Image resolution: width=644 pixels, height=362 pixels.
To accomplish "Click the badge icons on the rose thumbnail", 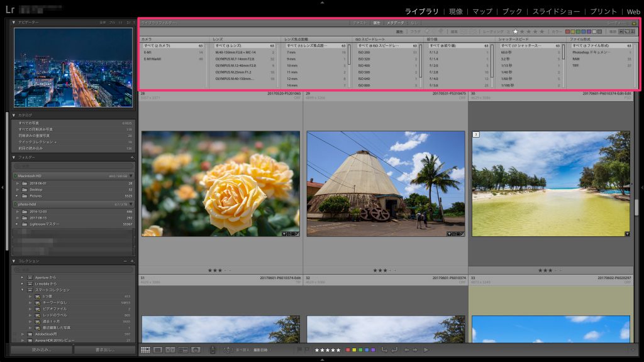I will pos(291,234).
